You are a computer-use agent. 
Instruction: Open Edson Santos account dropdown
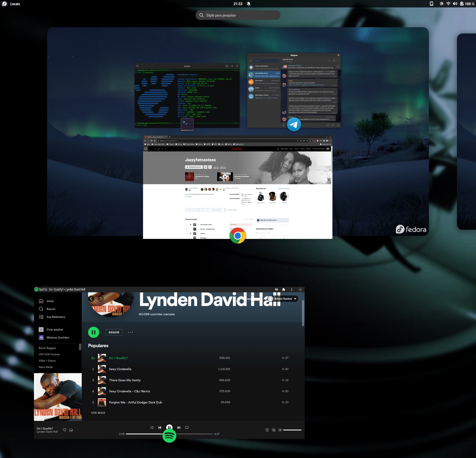coord(282,299)
